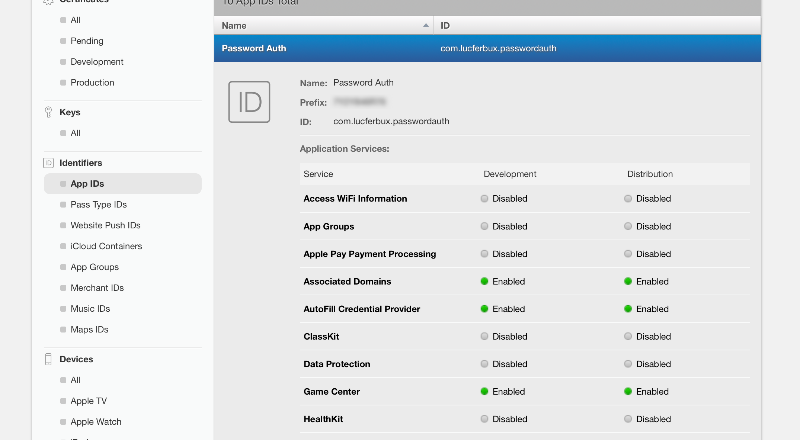Viewport: 800px width, 440px height.
Task: Click the ID column header
Action: tap(597, 26)
